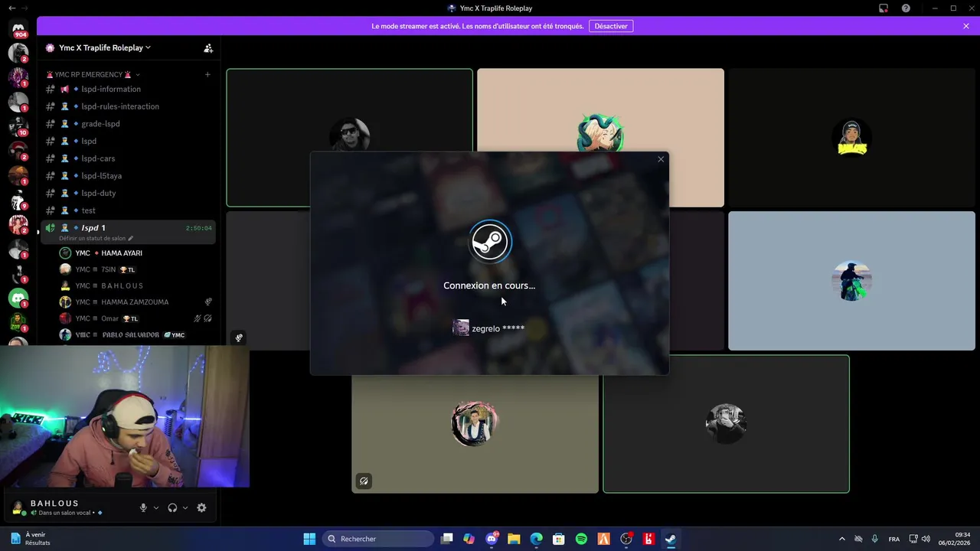Click the muted mic icon above webcam overlay
Image resolution: width=980 pixels, height=551 pixels.
(239, 337)
